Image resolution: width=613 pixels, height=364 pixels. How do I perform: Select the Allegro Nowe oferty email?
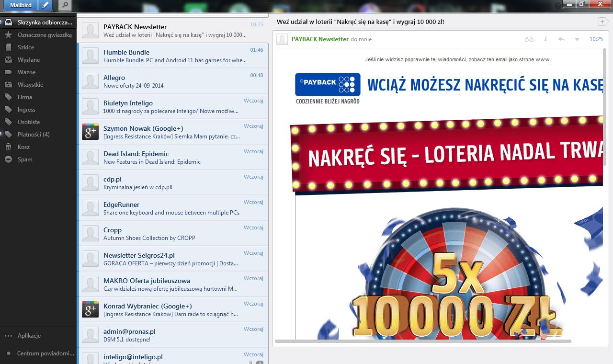(x=173, y=81)
